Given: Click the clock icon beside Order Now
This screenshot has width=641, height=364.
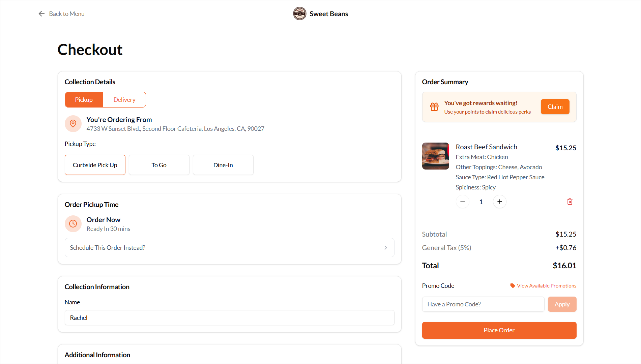Looking at the screenshot, I should pyautogui.click(x=73, y=224).
